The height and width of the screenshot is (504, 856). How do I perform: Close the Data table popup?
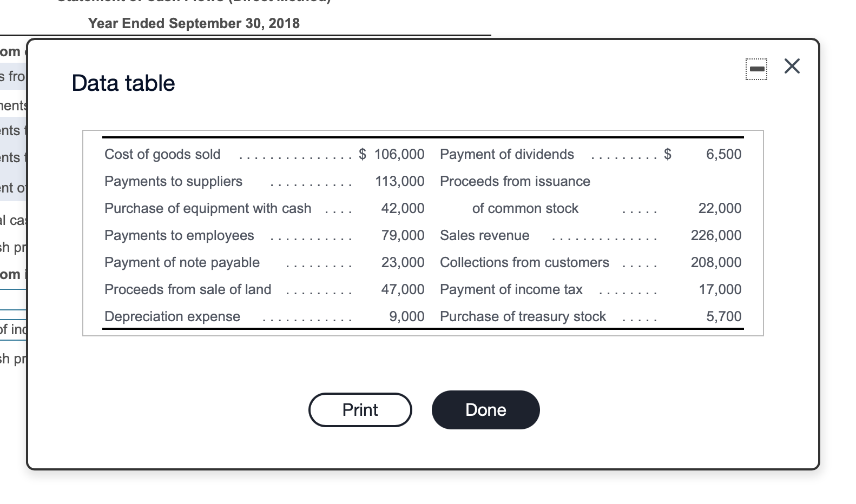coord(792,65)
